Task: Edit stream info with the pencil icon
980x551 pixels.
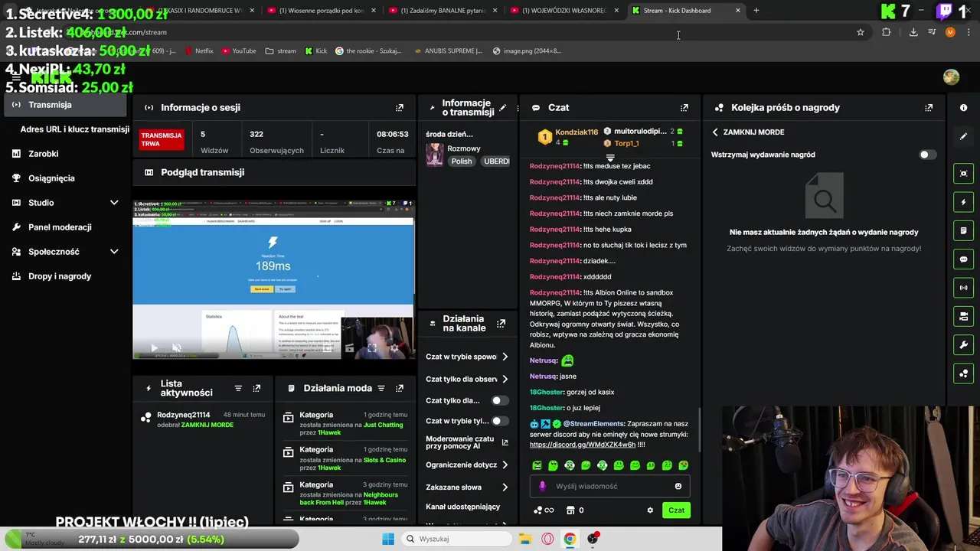Action: point(502,108)
